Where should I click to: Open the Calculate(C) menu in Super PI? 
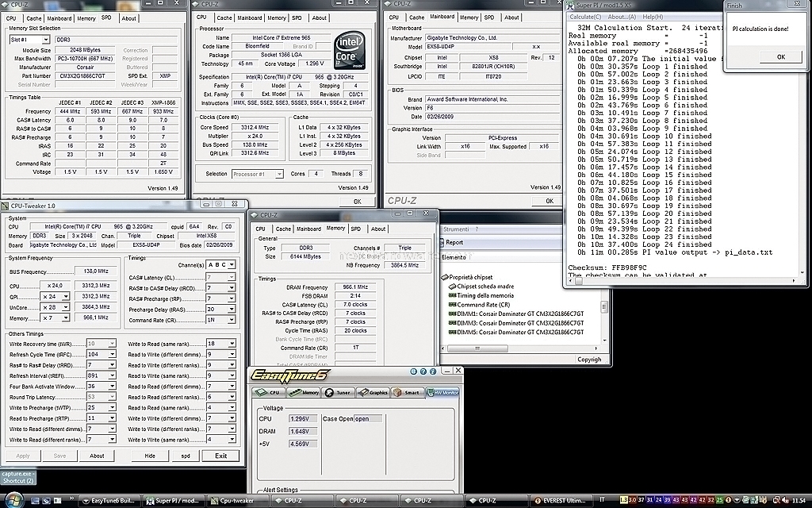click(585, 17)
